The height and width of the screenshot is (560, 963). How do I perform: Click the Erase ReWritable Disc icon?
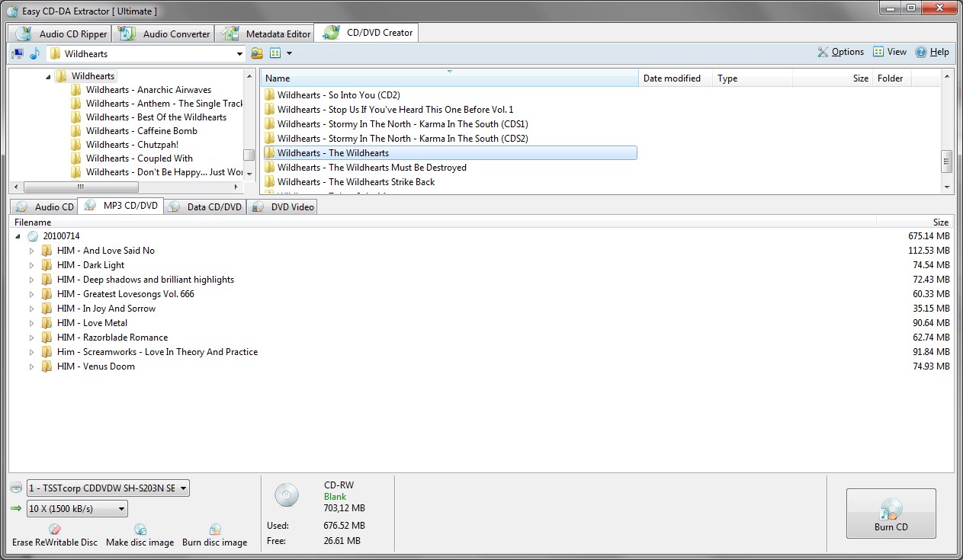(54, 530)
